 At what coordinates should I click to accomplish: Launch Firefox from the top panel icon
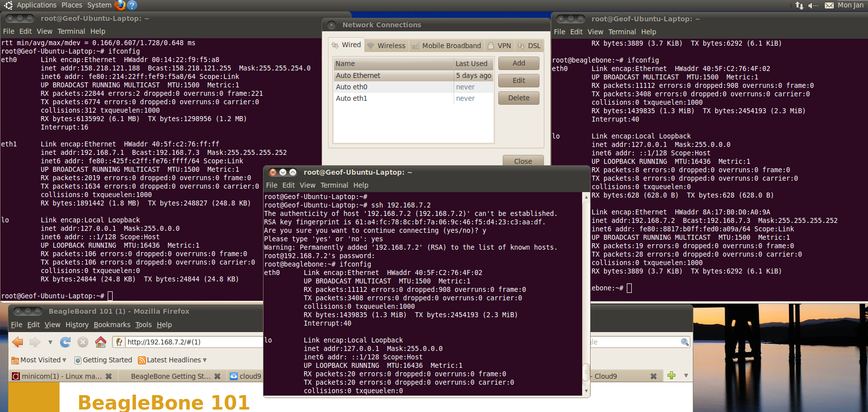pyautogui.click(x=120, y=5)
